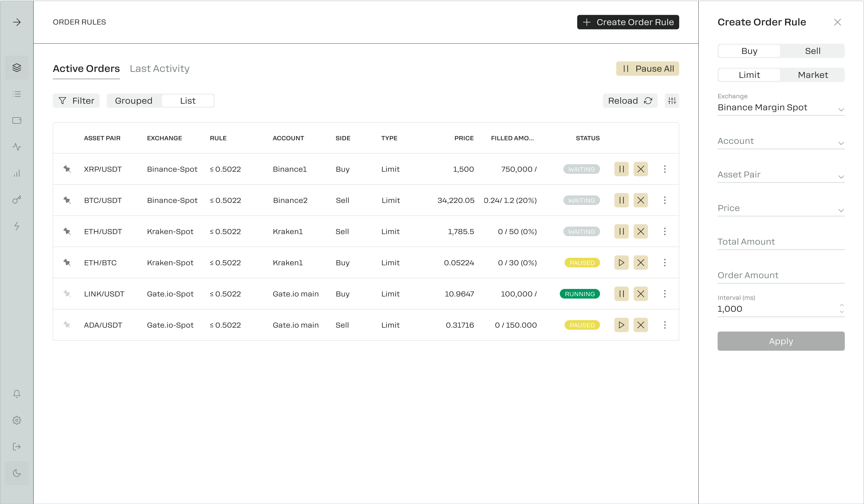
Task: Decrease the Interval value
Action: 841,312
